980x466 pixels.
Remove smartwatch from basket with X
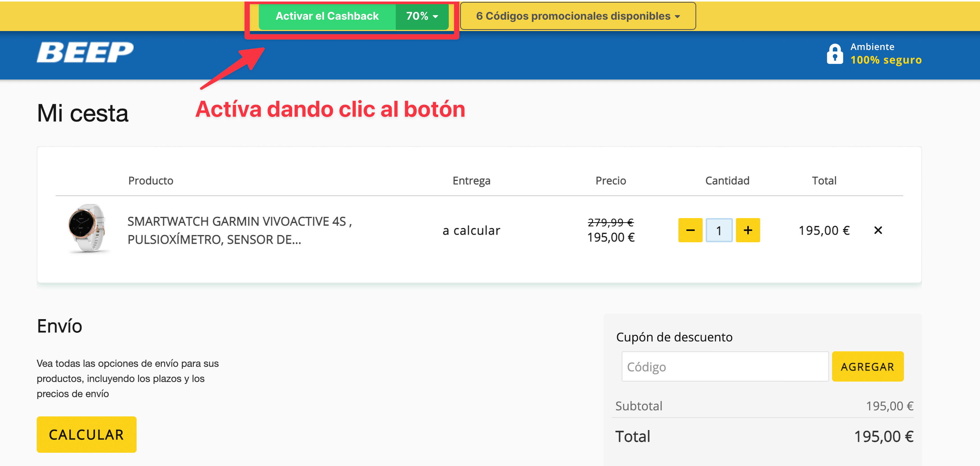click(878, 230)
